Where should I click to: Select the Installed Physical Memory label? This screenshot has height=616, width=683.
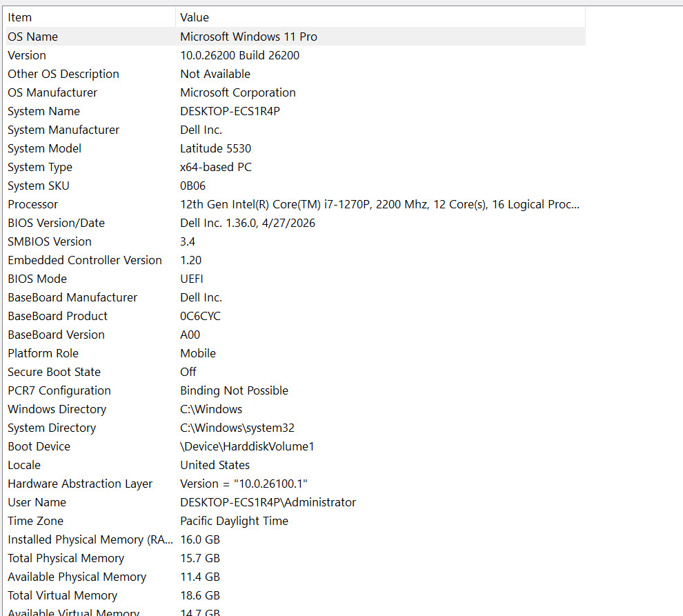coord(90,539)
